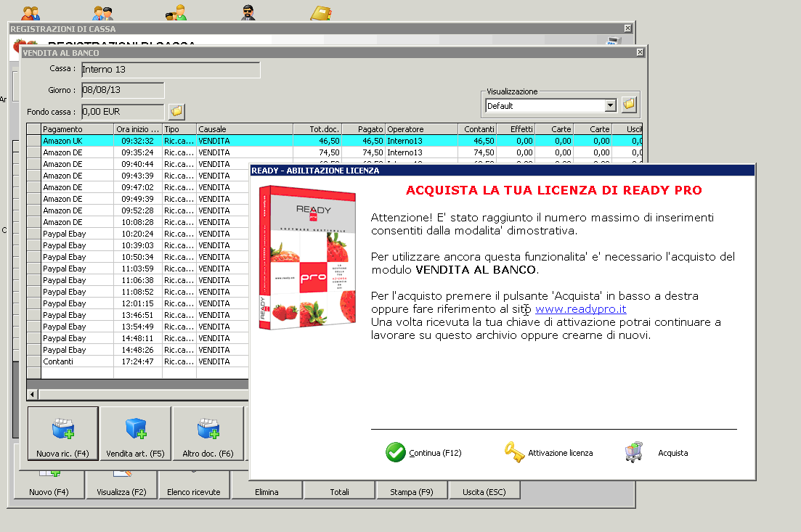Click Elimina button in Registrazioni di cassa
Viewport: 801px width, 532px height.
click(267, 491)
